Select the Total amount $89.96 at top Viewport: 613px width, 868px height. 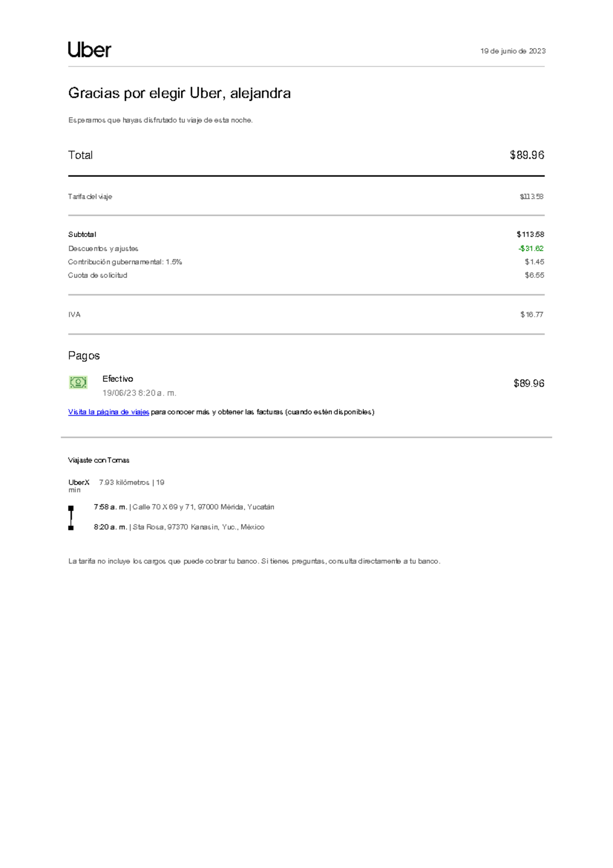click(527, 155)
